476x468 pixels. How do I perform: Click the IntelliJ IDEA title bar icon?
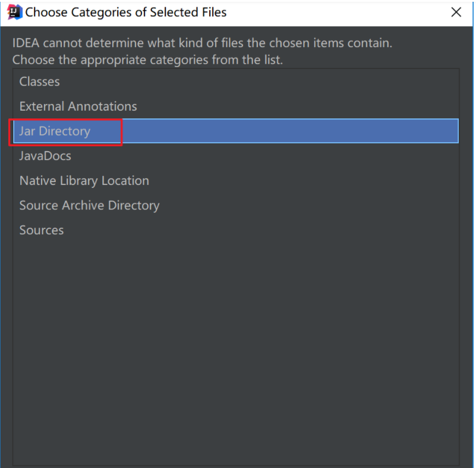(x=14, y=12)
